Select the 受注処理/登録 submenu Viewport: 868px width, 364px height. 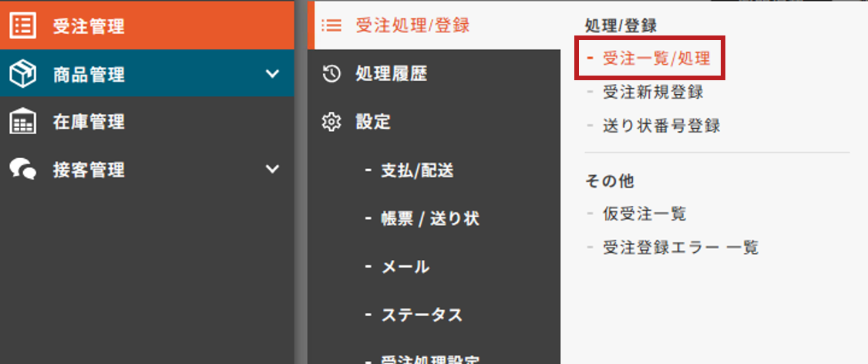(434, 25)
